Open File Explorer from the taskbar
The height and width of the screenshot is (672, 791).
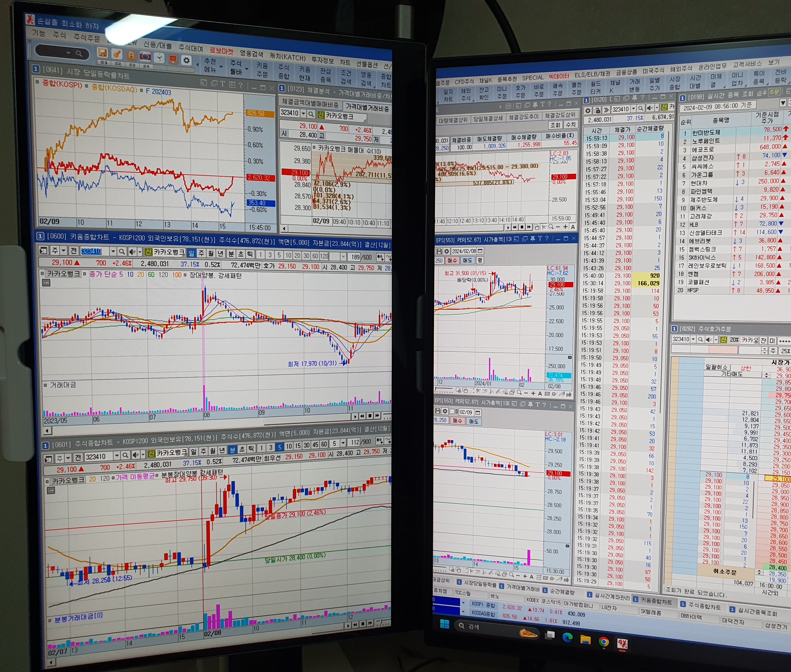tap(585, 640)
